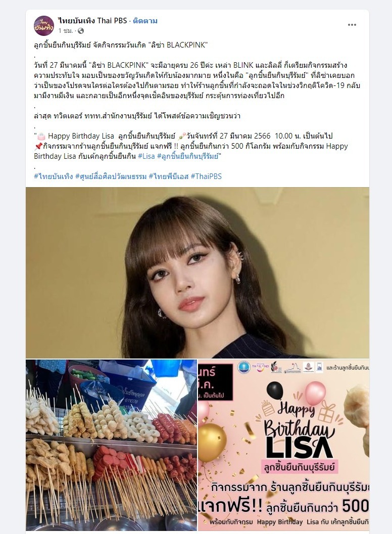Click the birthday cake emoji in the post

click(41, 136)
